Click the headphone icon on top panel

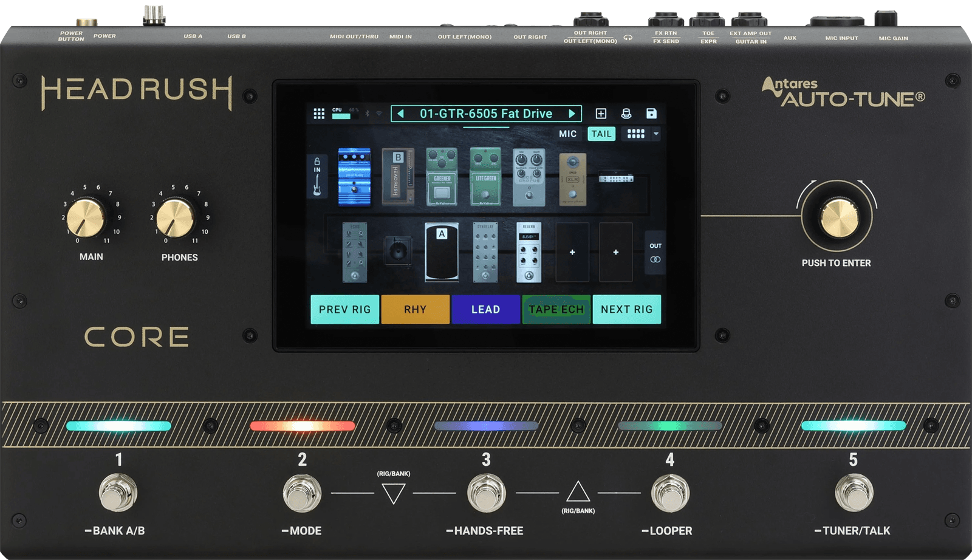click(628, 38)
